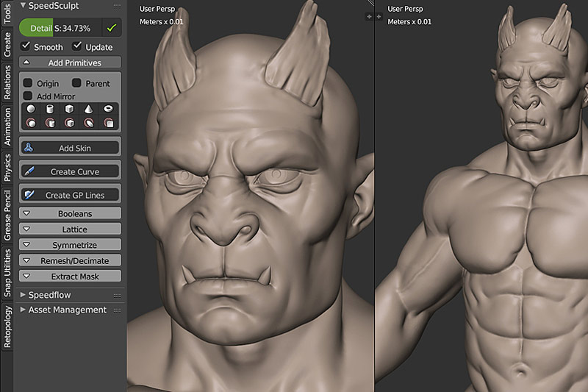Add a torus primitive
The height and width of the screenshot is (392, 588).
pos(108,109)
